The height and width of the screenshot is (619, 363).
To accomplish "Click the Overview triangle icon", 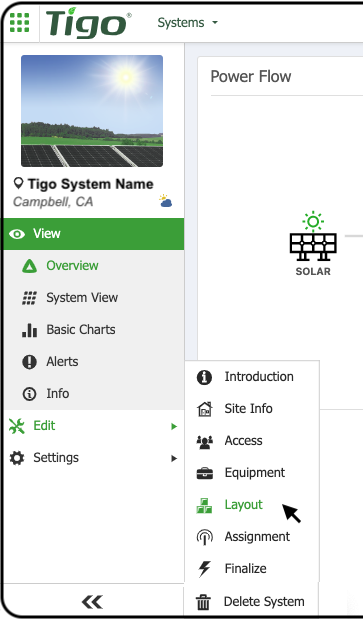I will point(29,266).
